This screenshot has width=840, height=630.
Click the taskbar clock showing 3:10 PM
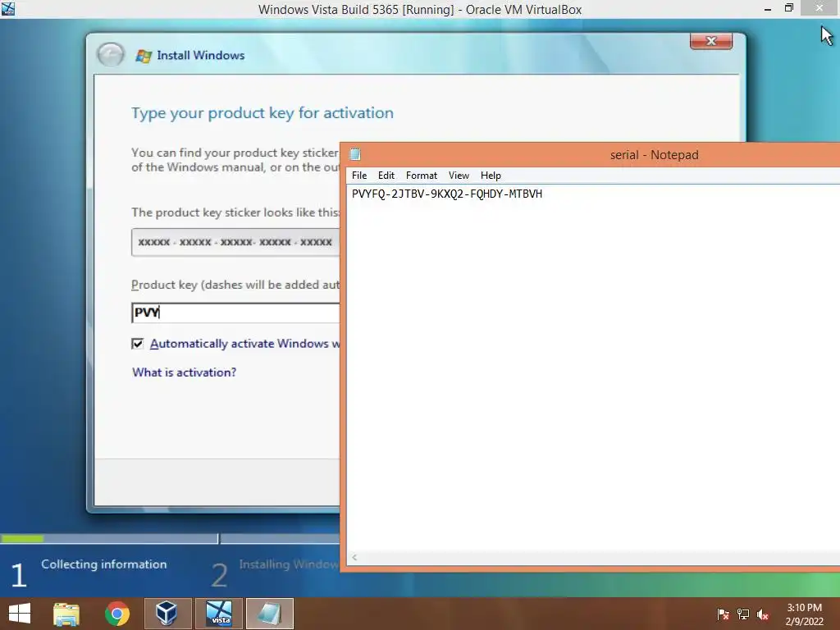pos(804,614)
